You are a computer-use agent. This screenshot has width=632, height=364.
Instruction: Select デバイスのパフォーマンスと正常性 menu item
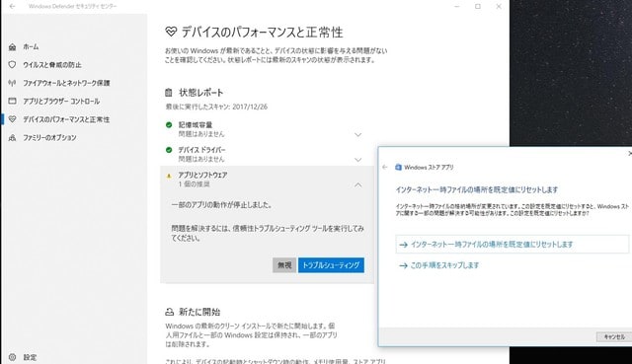(x=66, y=119)
